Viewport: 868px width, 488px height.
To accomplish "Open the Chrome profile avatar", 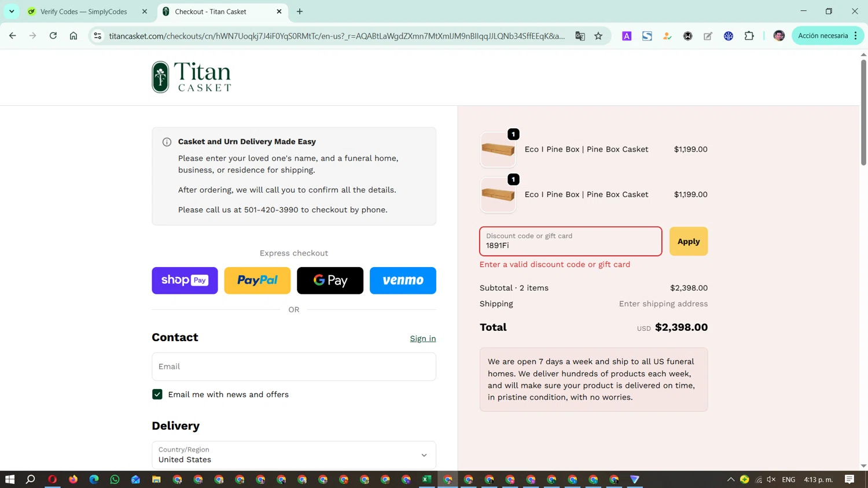I will coord(779,36).
